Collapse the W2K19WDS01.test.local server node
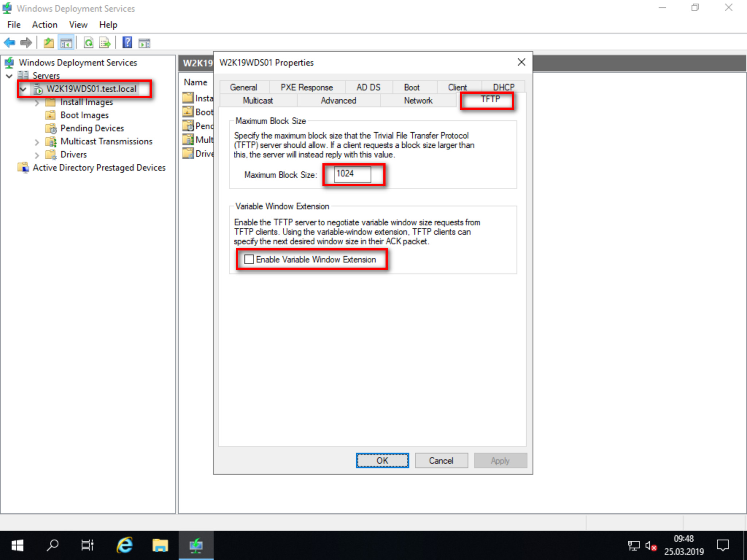The width and height of the screenshot is (747, 560). pyautogui.click(x=23, y=89)
